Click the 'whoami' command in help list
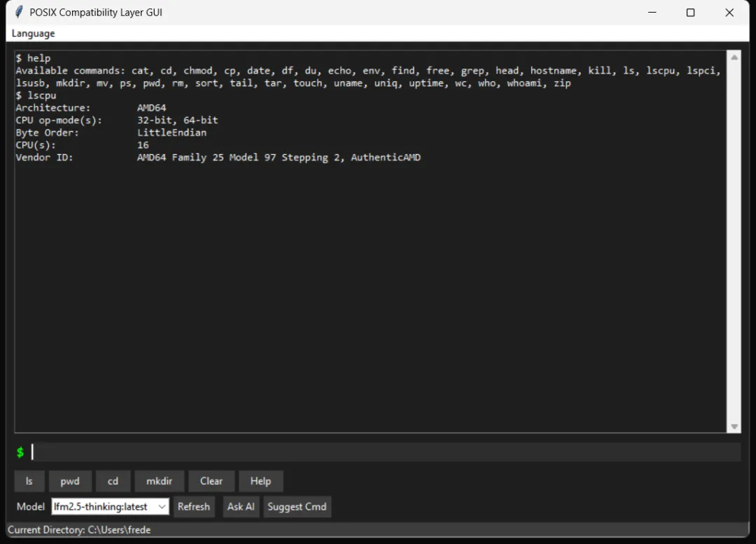This screenshot has height=544, width=756. 524,83
